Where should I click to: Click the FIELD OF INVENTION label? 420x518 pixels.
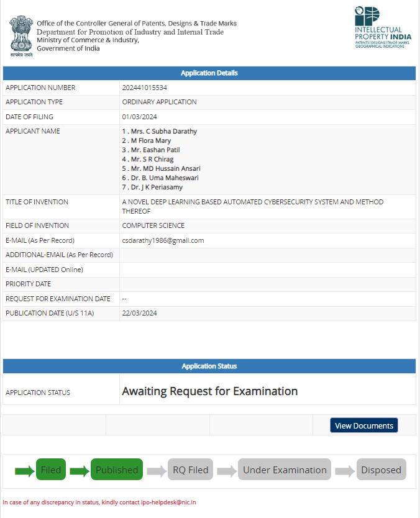pyautogui.click(x=37, y=225)
